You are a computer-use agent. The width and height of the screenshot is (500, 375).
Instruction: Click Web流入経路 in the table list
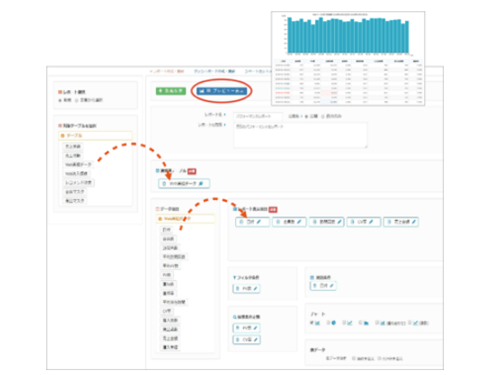click(x=76, y=173)
